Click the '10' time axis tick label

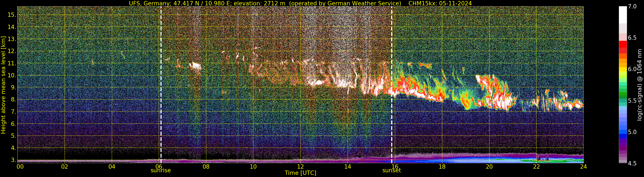[x=253, y=166]
